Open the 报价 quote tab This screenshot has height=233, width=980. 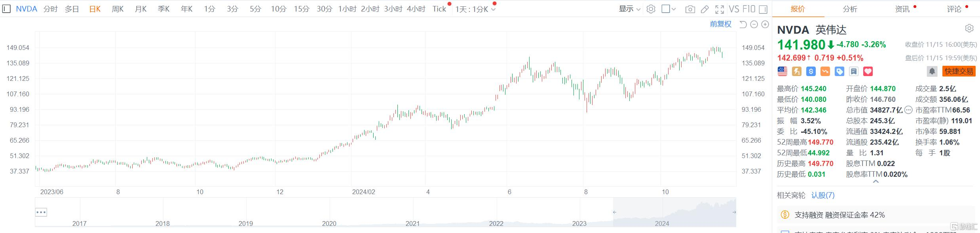point(798,9)
